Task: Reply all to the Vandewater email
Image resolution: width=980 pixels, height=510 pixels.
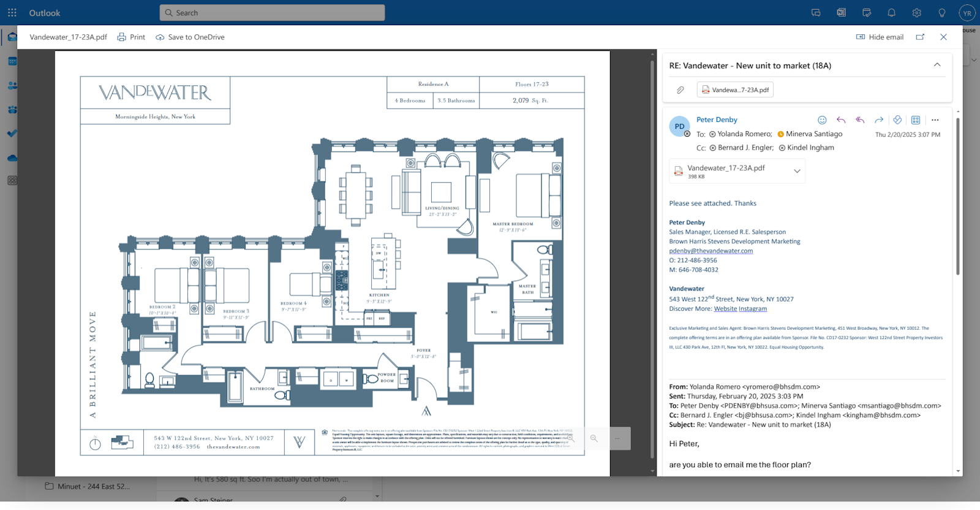Action: click(860, 120)
